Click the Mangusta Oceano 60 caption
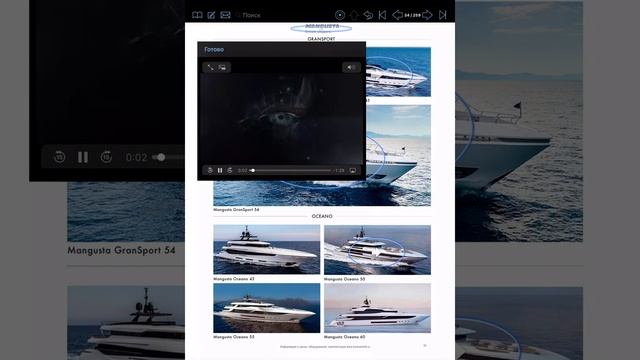Image resolution: width=640 pixels, height=360 pixels. point(344,337)
